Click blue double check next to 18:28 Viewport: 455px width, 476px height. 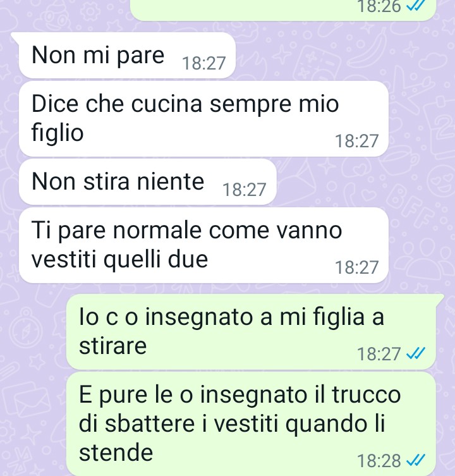[x=416, y=460]
